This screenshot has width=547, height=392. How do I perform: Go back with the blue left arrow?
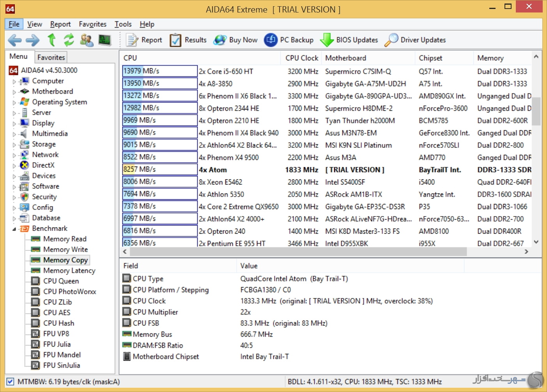click(x=15, y=40)
